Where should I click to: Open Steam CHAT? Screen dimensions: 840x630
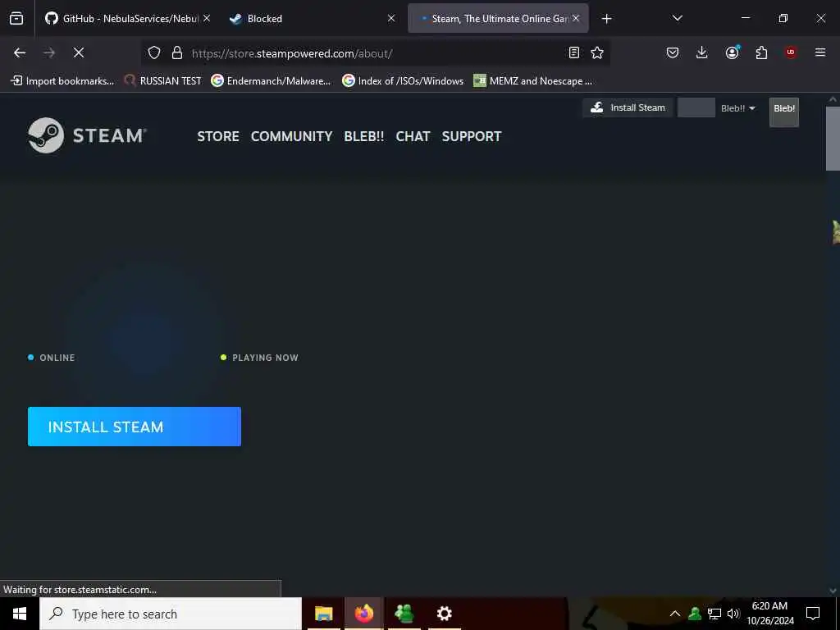(413, 136)
